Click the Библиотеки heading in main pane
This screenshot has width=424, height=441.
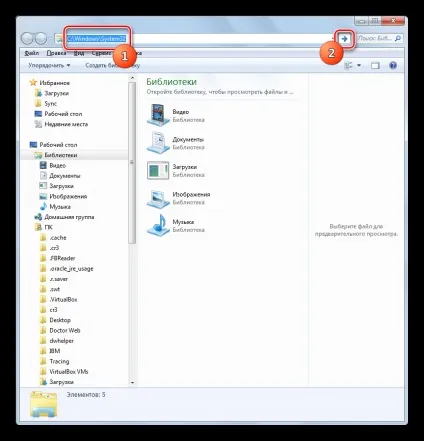(x=171, y=82)
